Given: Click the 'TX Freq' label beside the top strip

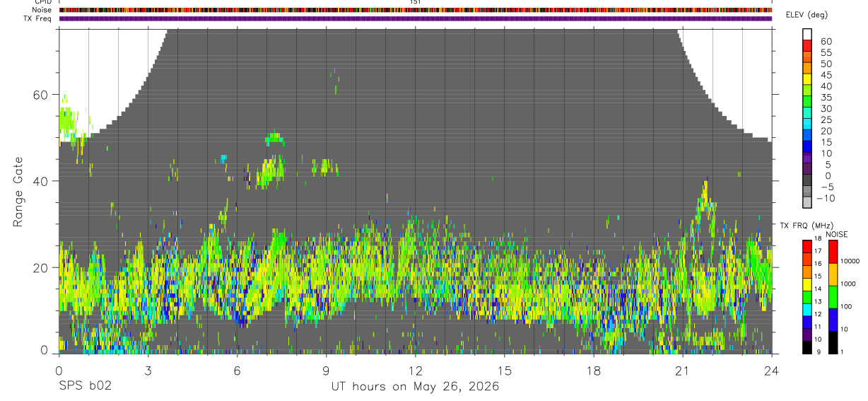Looking at the screenshot, I should [39, 18].
